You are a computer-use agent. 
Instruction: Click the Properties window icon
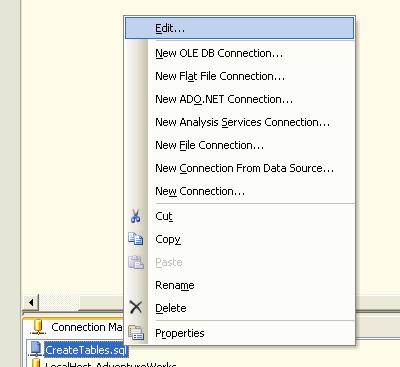pos(136,333)
